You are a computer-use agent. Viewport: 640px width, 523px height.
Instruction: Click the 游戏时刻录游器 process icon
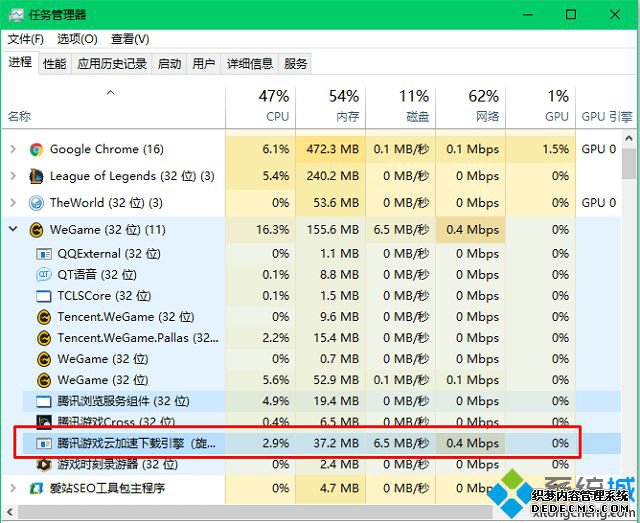tap(44, 465)
